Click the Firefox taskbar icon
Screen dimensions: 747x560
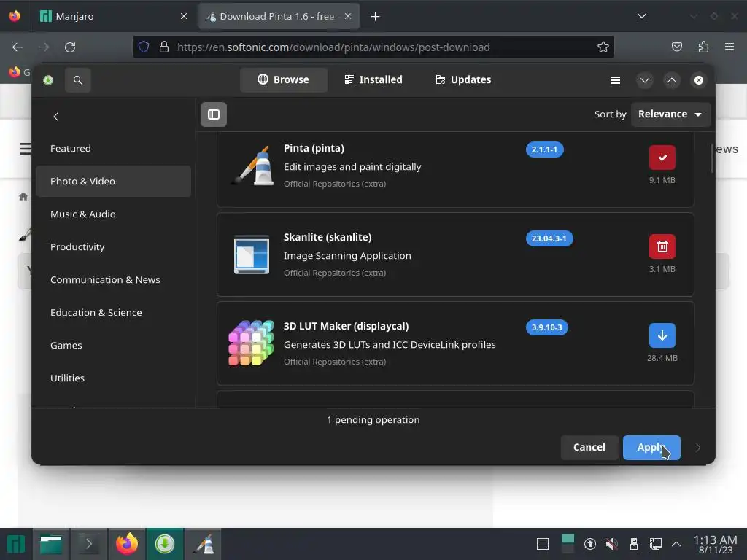pos(127,544)
